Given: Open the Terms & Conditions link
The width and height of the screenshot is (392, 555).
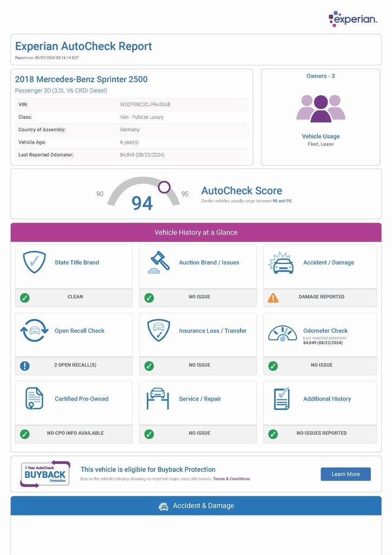Looking at the screenshot, I should tap(231, 479).
